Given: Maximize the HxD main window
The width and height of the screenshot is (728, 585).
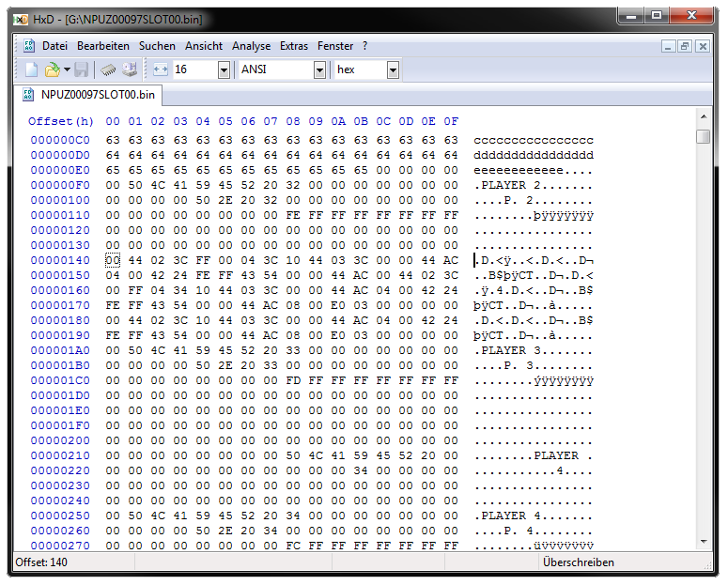Looking at the screenshot, I should click(x=657, y=16).
